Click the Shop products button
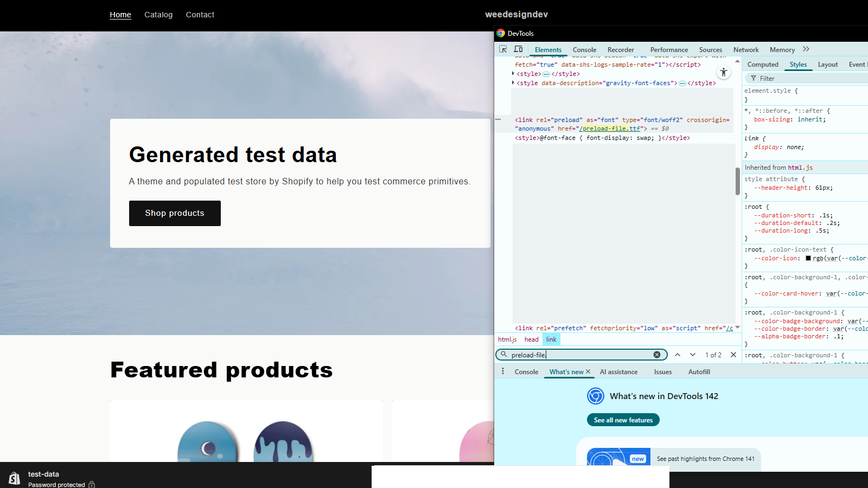 [x=175, y=213]
